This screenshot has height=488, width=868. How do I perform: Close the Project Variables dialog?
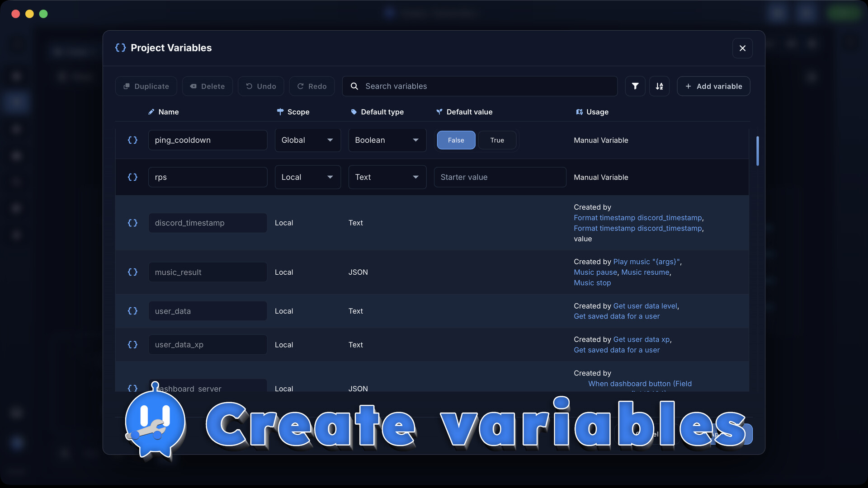[x=742, y=48]
